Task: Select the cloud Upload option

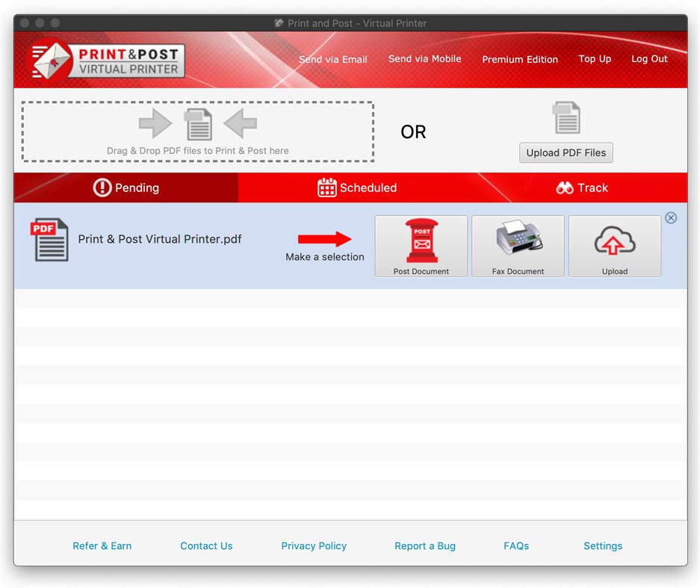Action: [614, 246]
